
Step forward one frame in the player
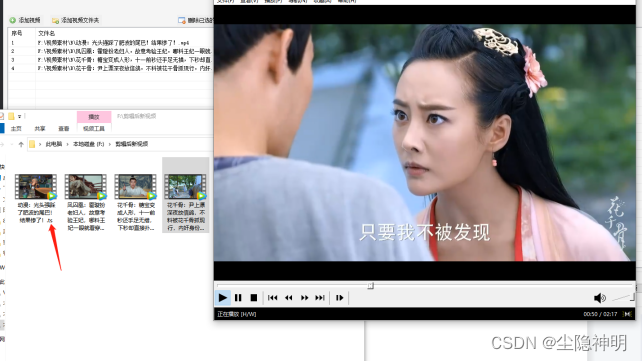(x=339, y=298)
